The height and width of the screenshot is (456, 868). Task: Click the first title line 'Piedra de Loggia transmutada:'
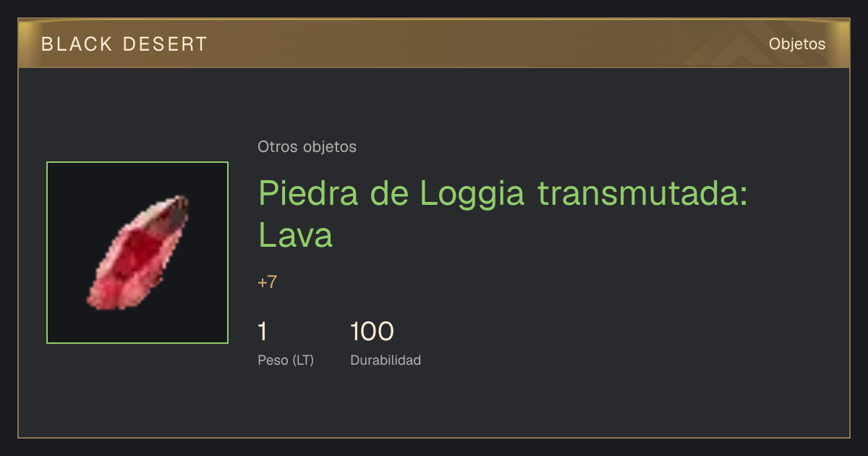503,193
